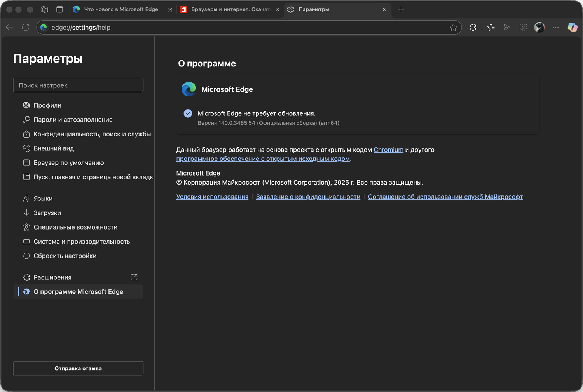Click the reload page icon
The height and width of the screenshot is (392, 583).
point(26,27)
